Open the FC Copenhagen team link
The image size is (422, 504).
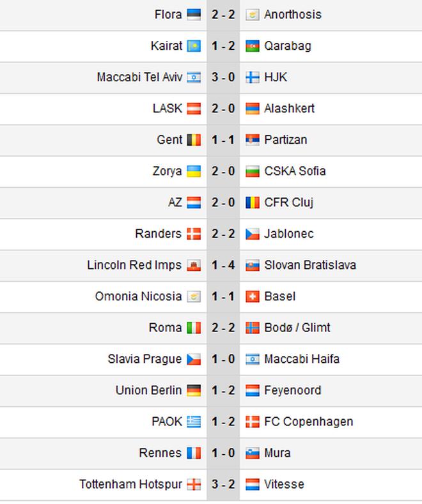click(x=308, y=422)
